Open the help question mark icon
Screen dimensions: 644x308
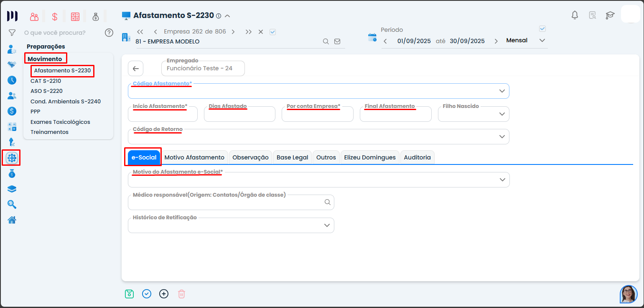click(109, 33)
